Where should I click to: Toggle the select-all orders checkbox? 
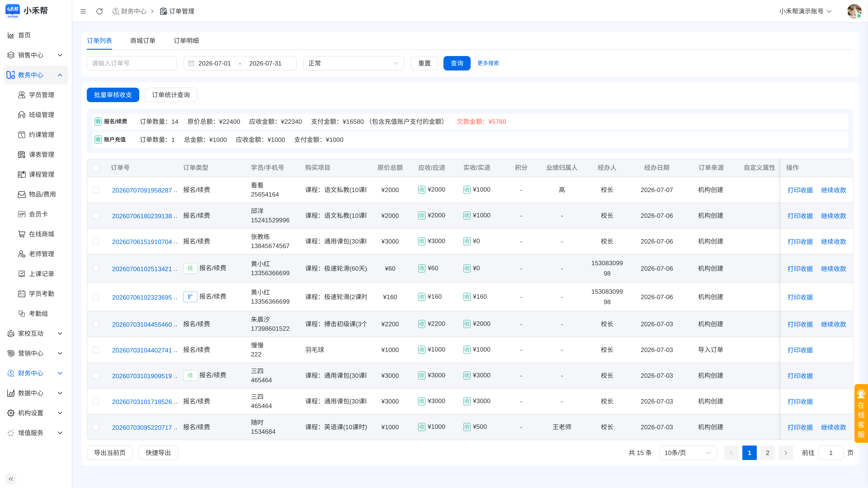coord(96,168)
